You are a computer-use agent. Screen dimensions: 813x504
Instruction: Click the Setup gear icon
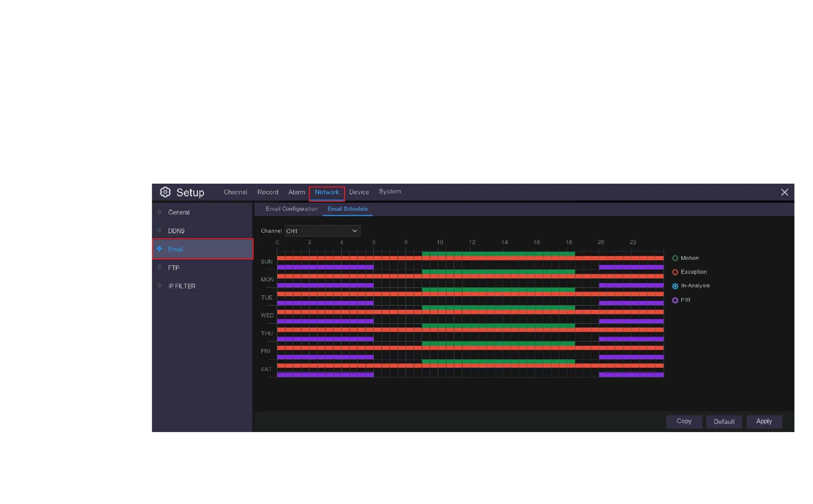pyautogui.click(x=165, y=192)
